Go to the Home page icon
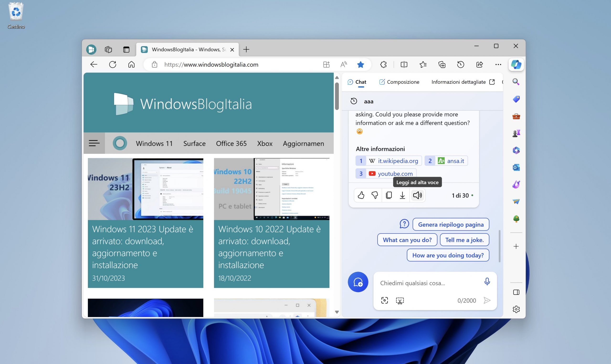611x364 pixels. click(132, 64)
